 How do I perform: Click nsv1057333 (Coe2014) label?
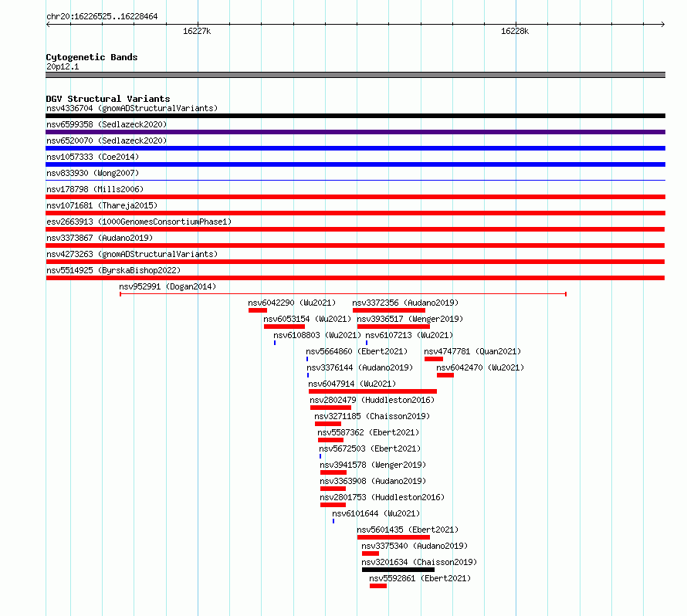point(93,157)
